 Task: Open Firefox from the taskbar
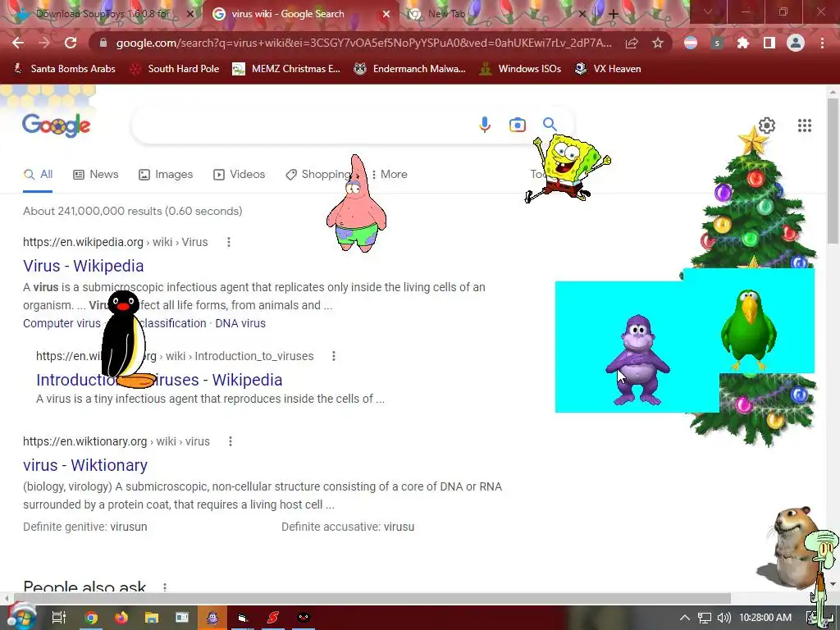click(x=121, y=618)
